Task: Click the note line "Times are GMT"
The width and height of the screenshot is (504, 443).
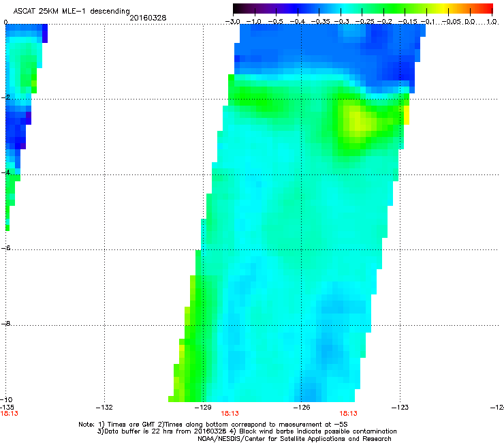Action: 131,425
